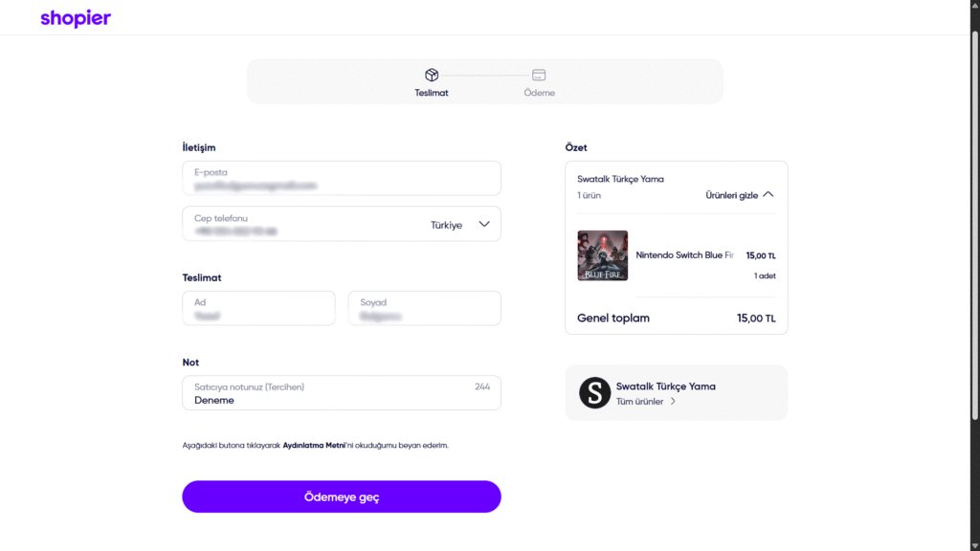Viewport: 980px width, 551px height.
Task: Click the Swatalk Türkçe Yama store name
Action: [x=665, y=386]
